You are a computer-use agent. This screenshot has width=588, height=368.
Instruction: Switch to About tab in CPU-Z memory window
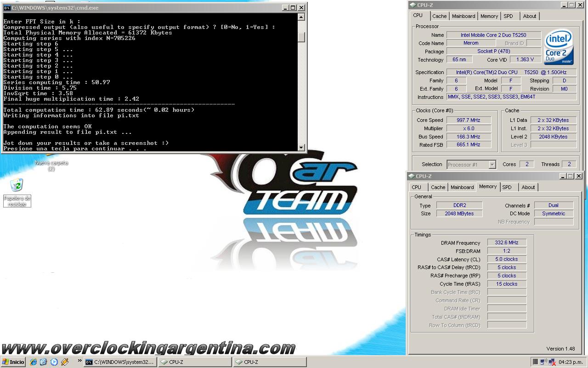click(x=528, y=187)
